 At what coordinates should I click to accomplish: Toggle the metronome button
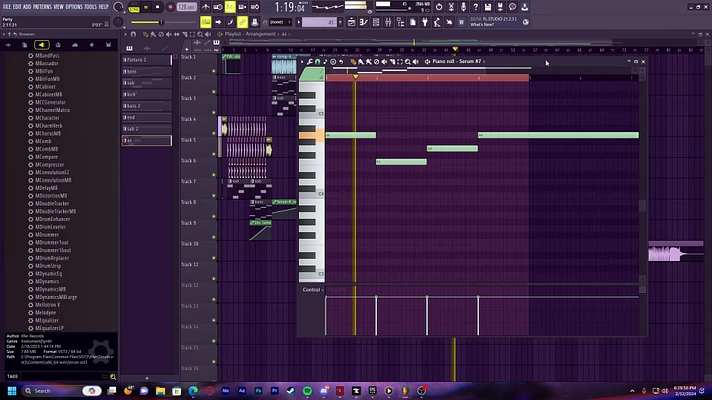206,7
